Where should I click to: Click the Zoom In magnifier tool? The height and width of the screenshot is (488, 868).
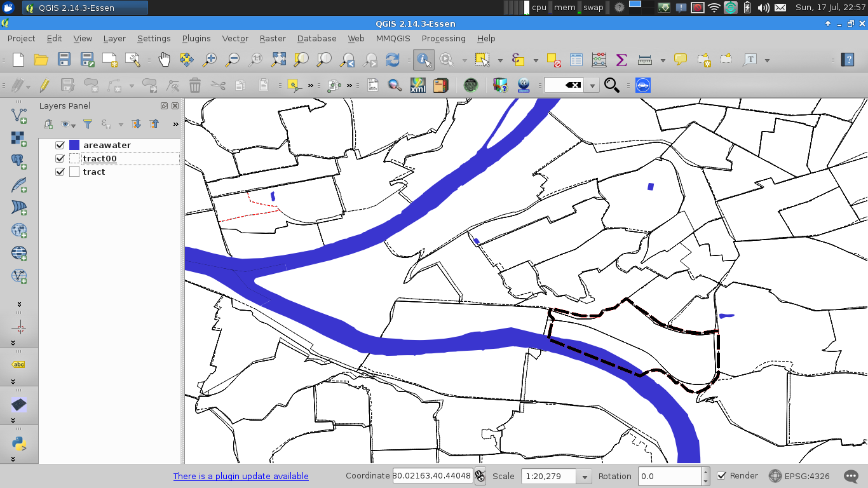click(209, 60)
